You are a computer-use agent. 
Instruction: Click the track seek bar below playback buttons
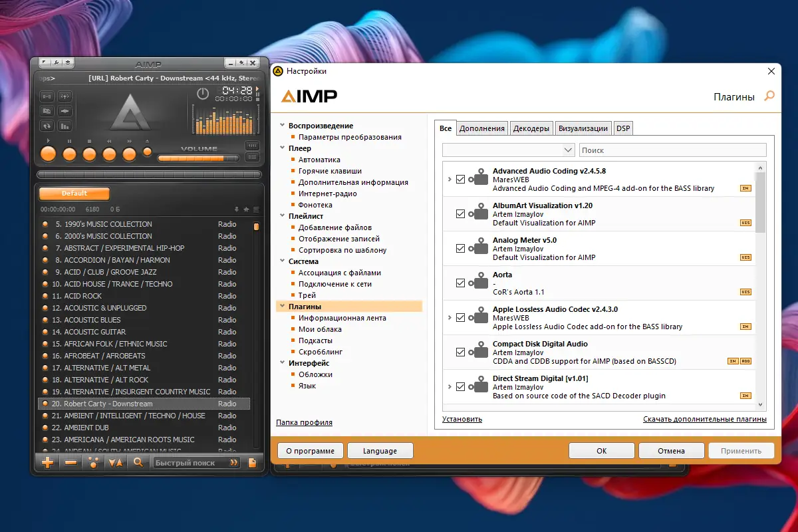click(148, 174)
